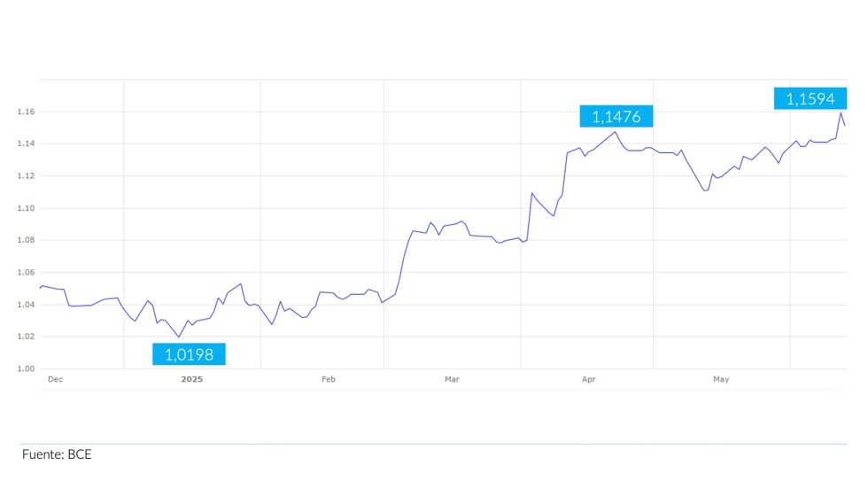868x496 pixels.
Task: Click the 1,0198 data label
Action: coord(189,354)
